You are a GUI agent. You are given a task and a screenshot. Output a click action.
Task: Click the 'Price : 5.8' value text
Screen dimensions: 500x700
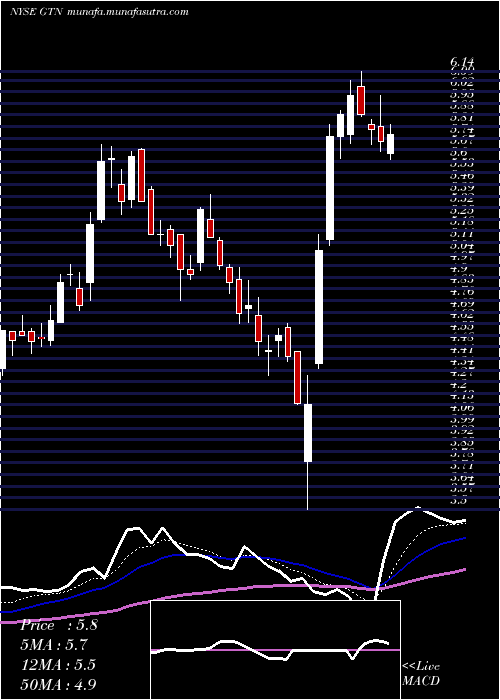coord(58,625)
